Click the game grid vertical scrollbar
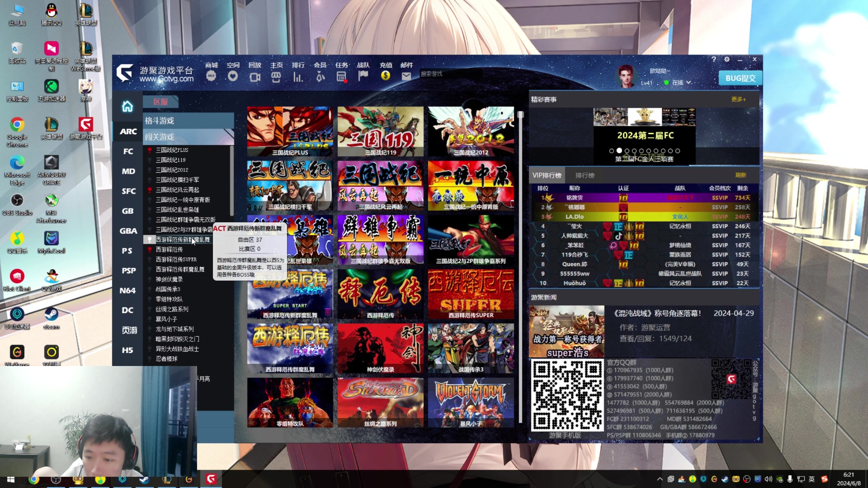Screen dimensions: 868x488 [x=520, y=267]
